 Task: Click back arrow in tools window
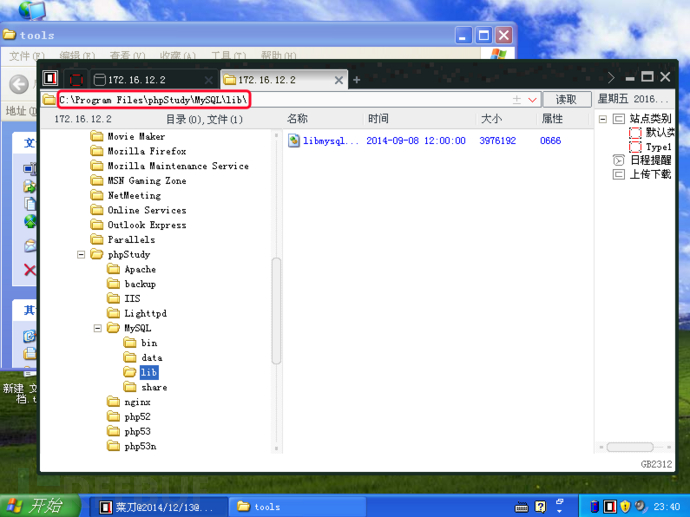tap(19, 84)
